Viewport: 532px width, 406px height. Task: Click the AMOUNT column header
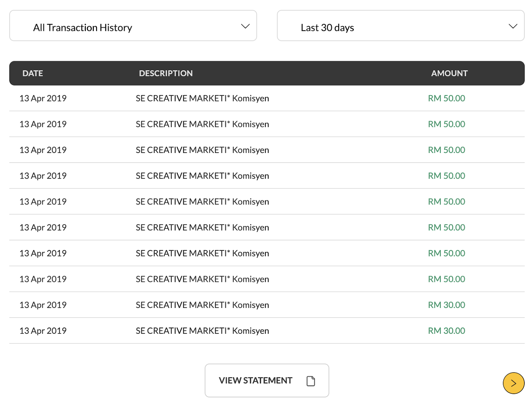pos(449,73)
